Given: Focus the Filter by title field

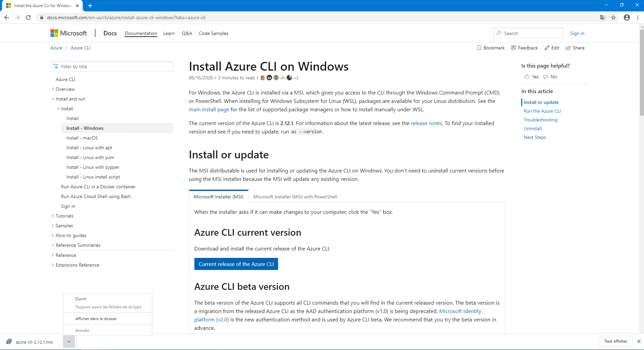Looking at the screenshot, I should pos(114,67).
